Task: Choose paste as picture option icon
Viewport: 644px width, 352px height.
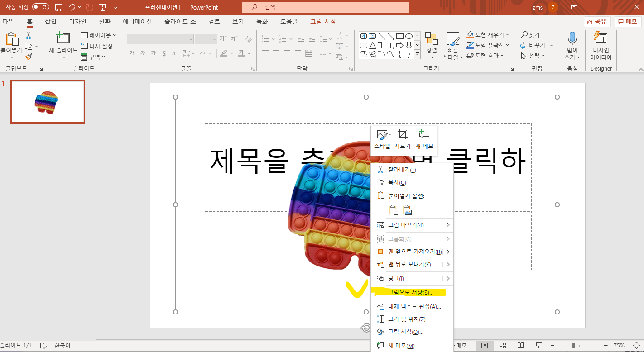Action: [407, 210]
